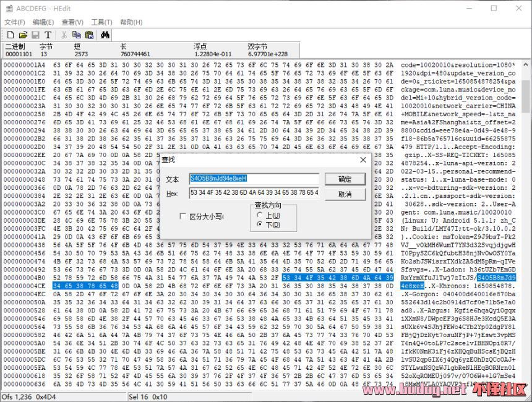Close the 查找 dialog with X
Screen dimensions: 532x402
pos(363,160)
